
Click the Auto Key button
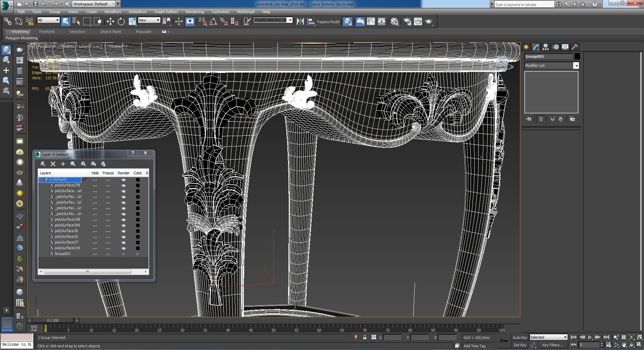point(520,338)
